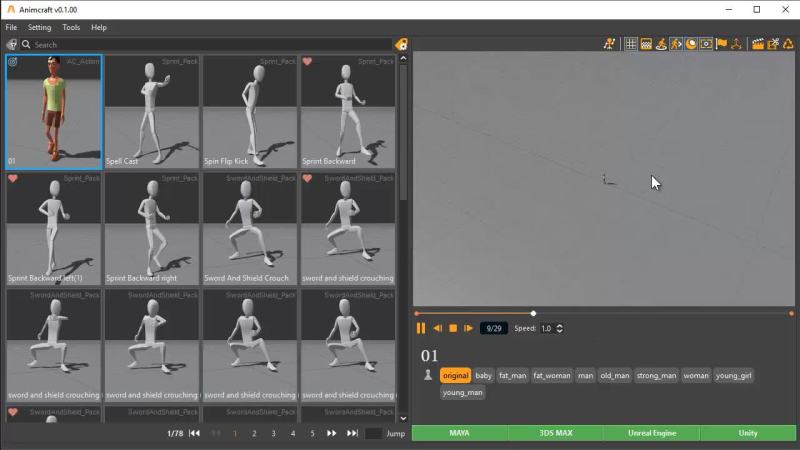Unfavorite the Sprint Backward animation heart
This screenshot has height=450, width=800.
click(307, 61)
